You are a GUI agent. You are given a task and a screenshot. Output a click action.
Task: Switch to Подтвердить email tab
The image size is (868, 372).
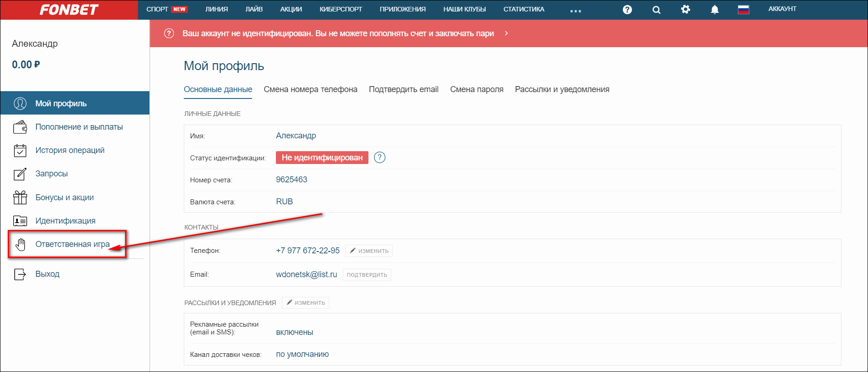[x=404, y=89]
